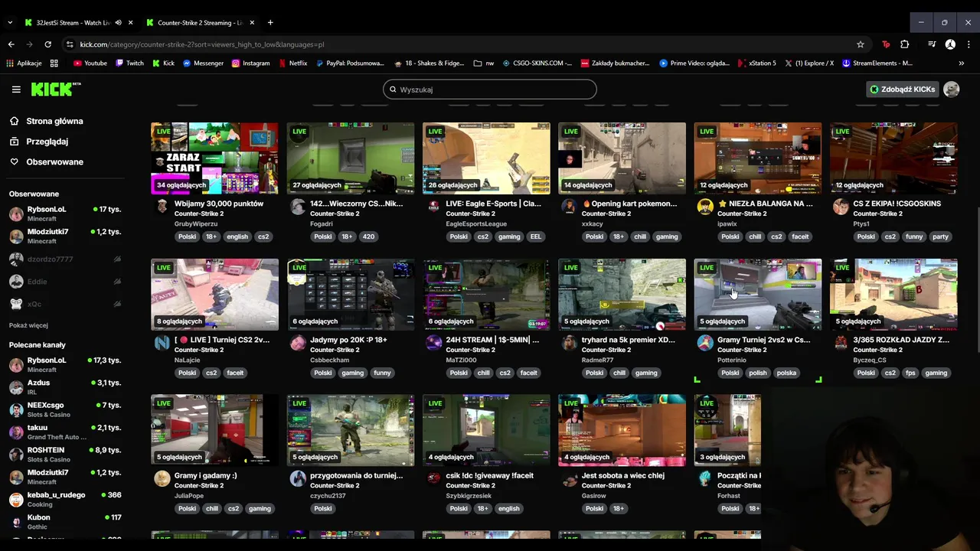Click the 420 tag under Fogadri

[x=368, y=236]
